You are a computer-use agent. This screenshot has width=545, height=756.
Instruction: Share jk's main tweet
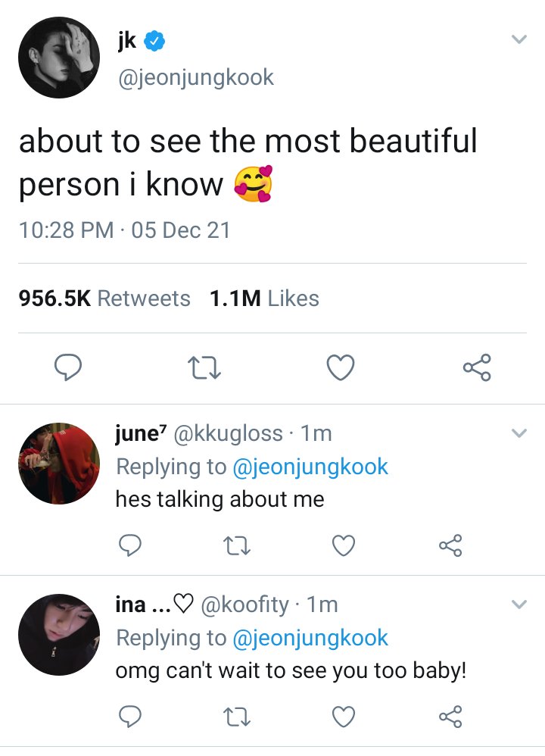[x=477, y=368]
